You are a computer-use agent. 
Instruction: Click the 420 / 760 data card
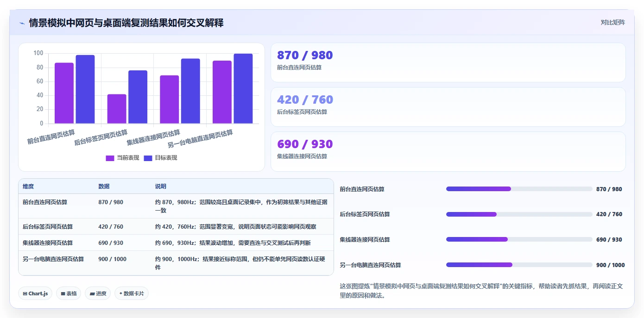coord(448,107)
